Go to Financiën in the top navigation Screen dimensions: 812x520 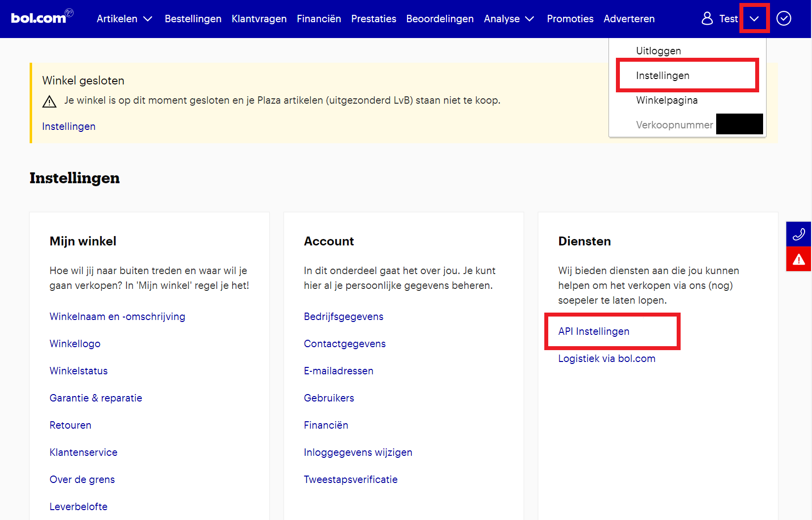tap(319, 19)
